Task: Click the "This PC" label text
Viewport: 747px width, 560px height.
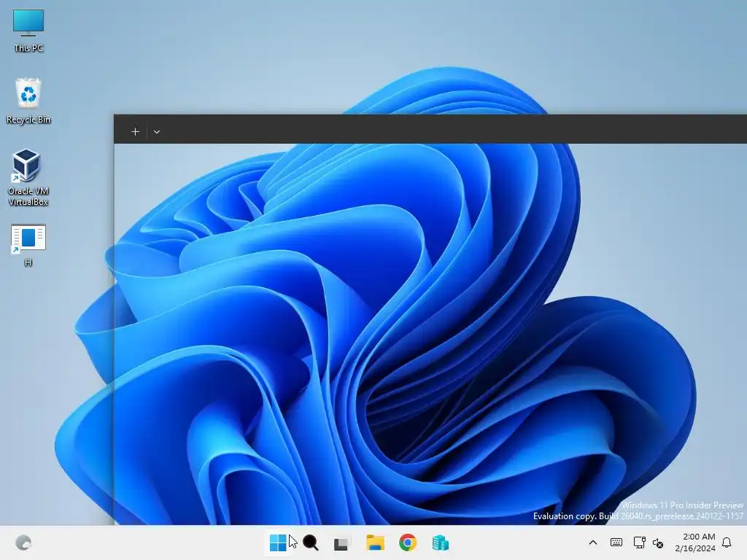Action: (28, 48)
